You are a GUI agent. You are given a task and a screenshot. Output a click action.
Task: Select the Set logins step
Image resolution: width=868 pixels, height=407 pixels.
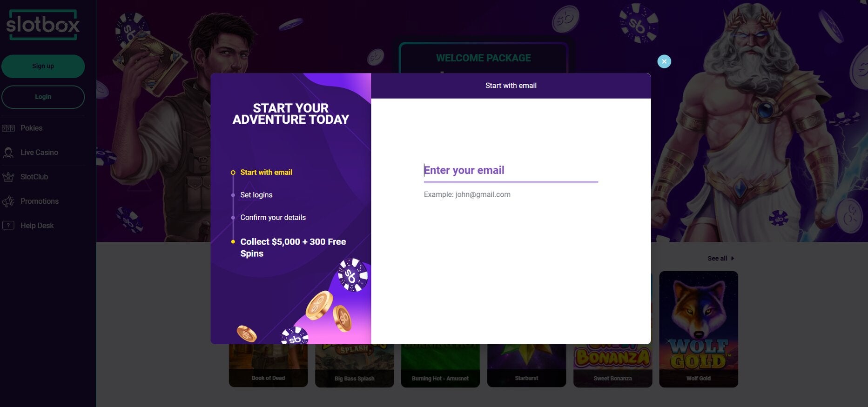256,195
